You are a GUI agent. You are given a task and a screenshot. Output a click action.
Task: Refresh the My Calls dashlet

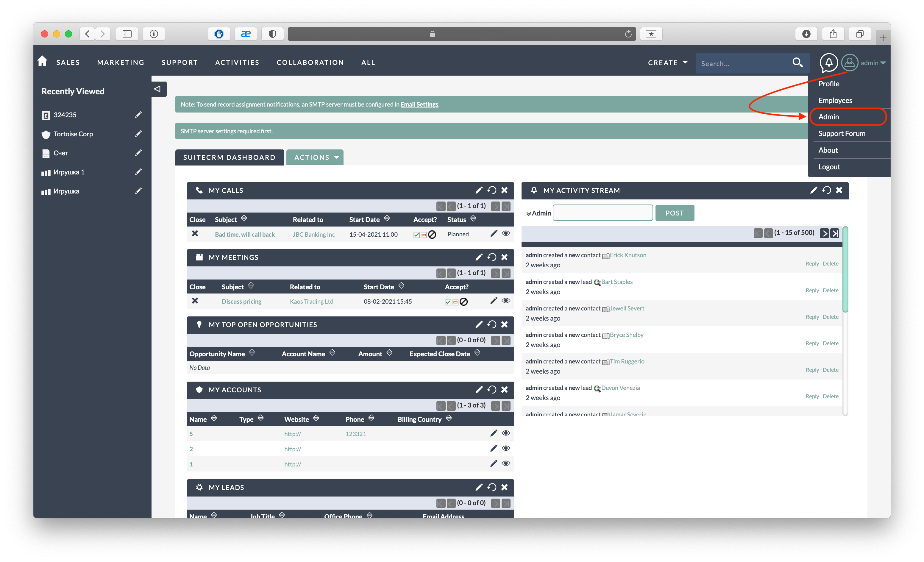pyautogui.click(x=492, y=190)
